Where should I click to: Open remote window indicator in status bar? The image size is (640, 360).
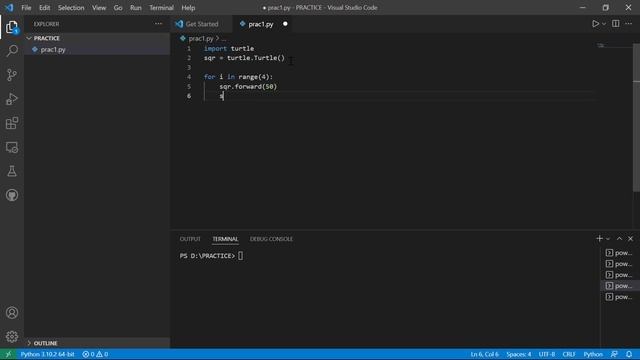[8, 354]
